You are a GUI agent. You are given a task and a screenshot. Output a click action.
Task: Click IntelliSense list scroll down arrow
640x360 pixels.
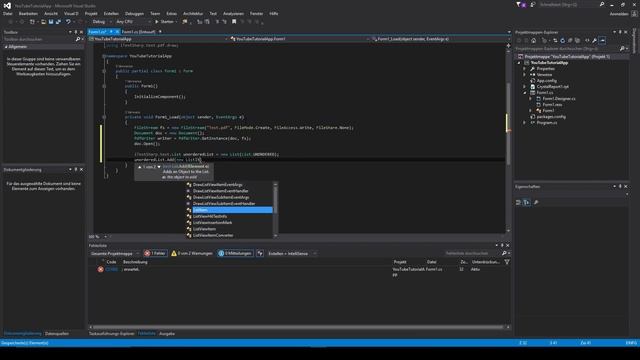276,236
